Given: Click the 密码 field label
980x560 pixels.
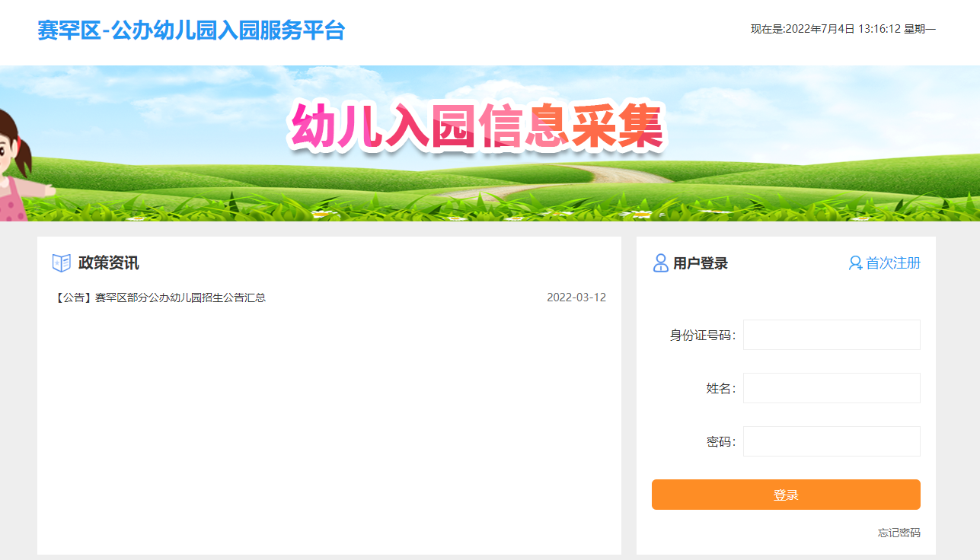Looking at the screenshot, I should pos(721,442).
